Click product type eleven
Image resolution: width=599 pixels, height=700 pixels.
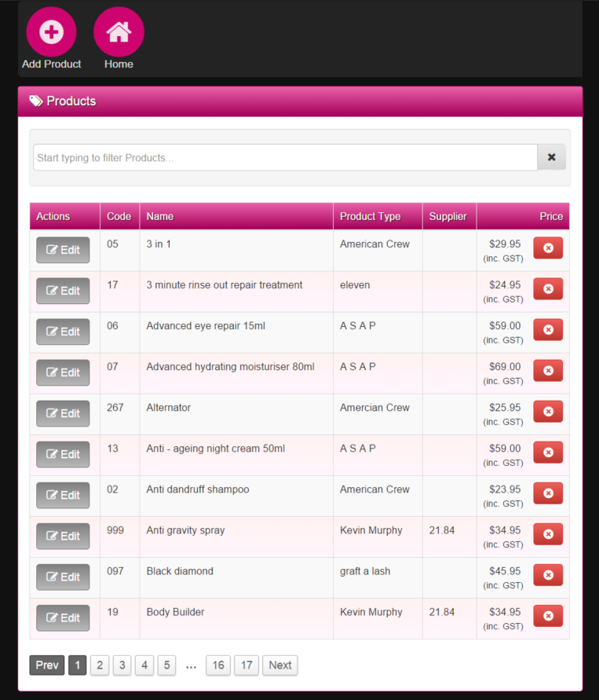click(355, 285)
